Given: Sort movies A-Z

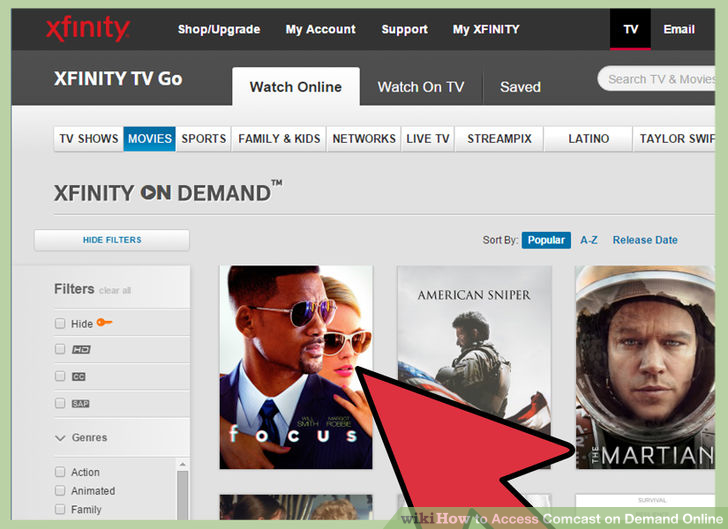Looking at the screenshot, I should point(589,240).
